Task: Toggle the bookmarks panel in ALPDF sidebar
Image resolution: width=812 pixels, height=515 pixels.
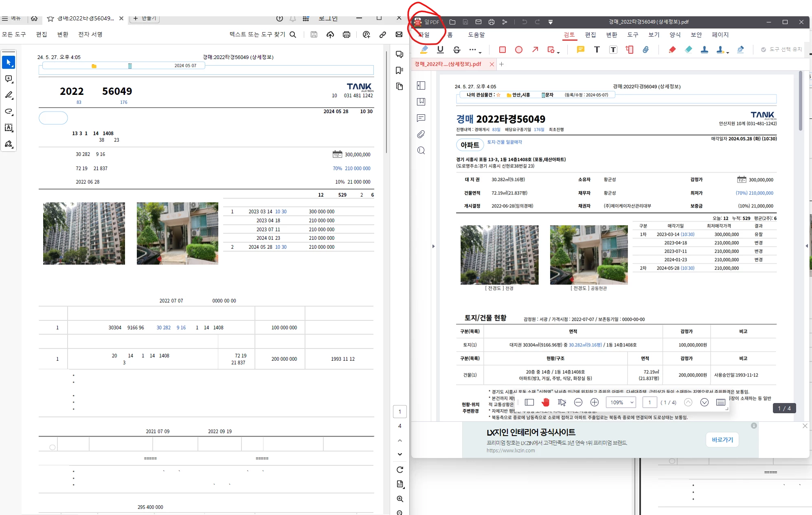Action: click(421, 102)
